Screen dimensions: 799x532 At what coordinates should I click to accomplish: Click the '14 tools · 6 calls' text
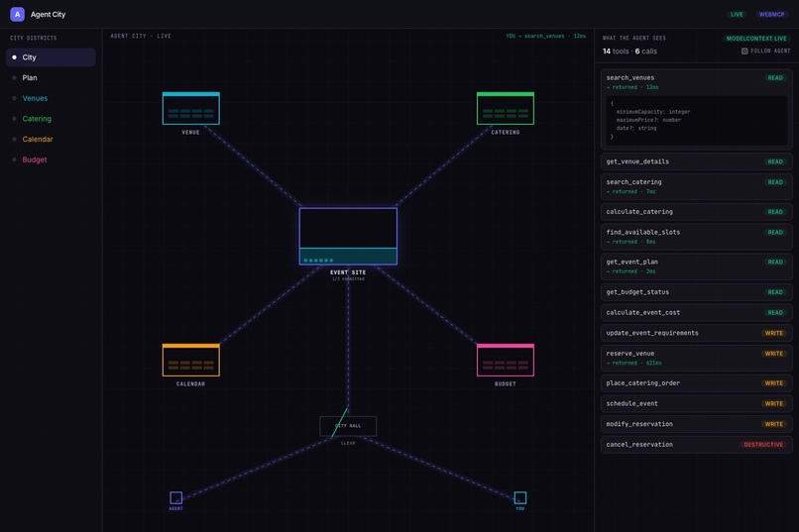(x=629, y=52)
